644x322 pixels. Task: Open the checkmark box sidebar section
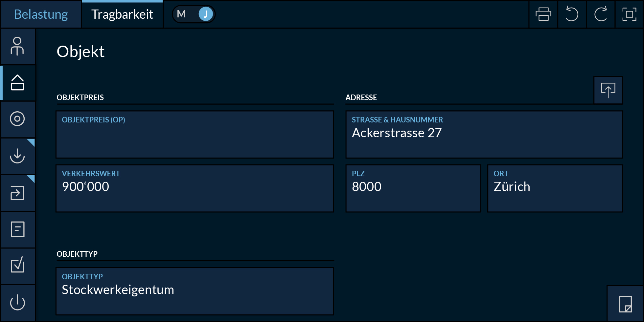tap(17, 266)
